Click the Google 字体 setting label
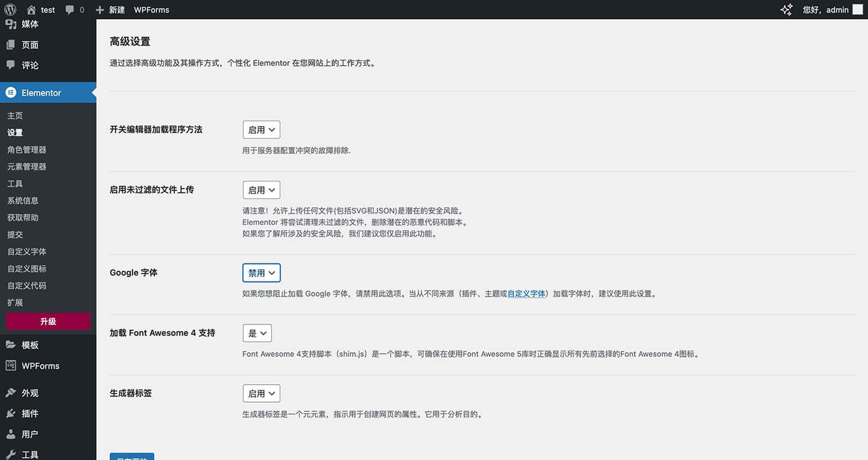The height and width of the screenshot is (460, 868). click(x=134, y=273)
